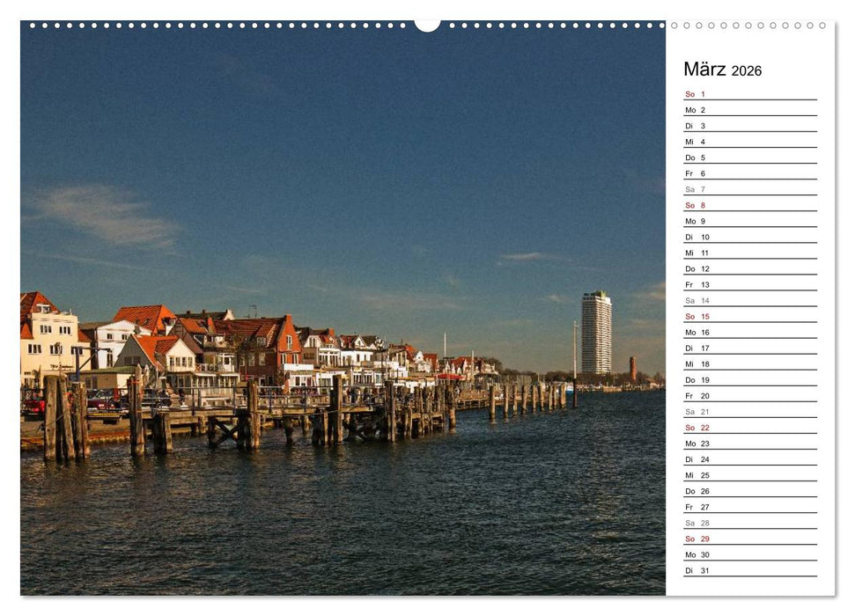Click the spiral binding strip
This screenshot has width=855, height=616.
[x=220, y=27]
